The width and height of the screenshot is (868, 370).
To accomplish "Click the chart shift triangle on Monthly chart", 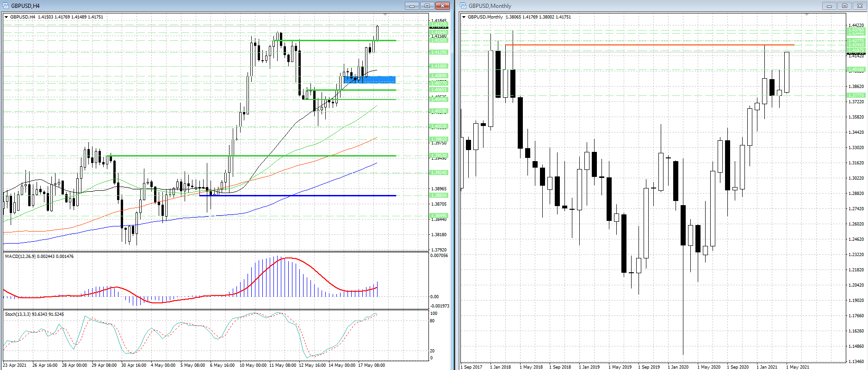I will [807, 15].
